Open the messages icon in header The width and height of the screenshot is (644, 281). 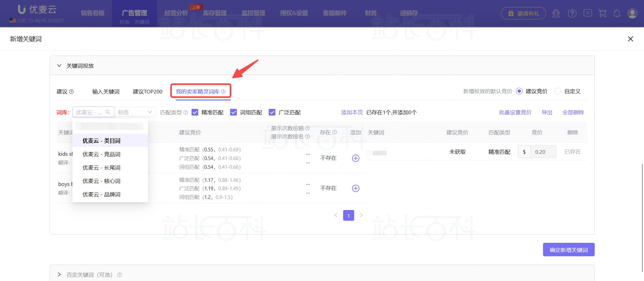[587, 13]
